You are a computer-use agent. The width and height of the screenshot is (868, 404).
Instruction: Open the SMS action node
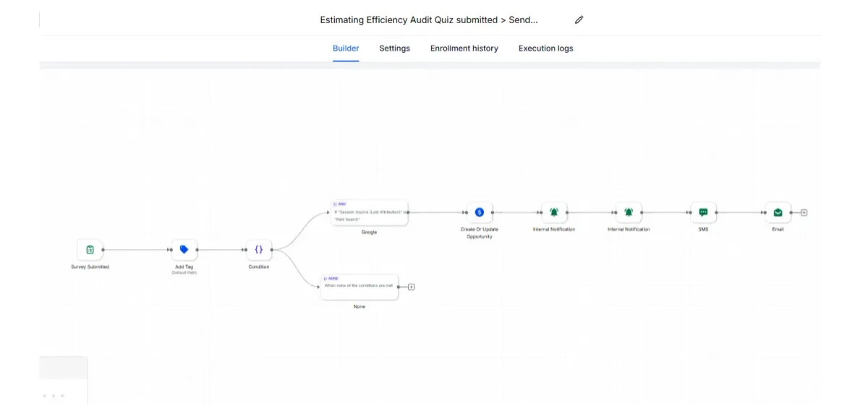click(x=703, y=213)
